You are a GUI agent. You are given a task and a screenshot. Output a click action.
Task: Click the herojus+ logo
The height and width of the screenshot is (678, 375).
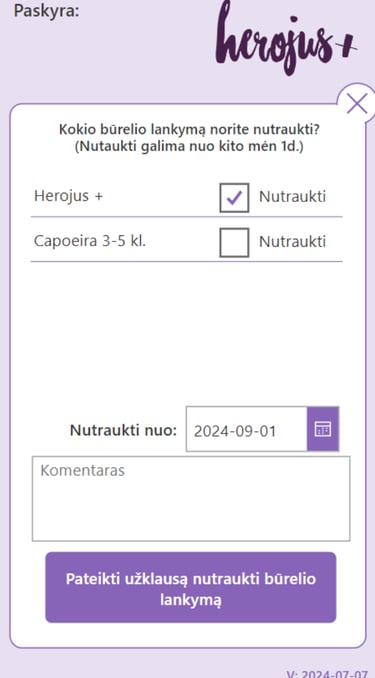click(286, 38)
